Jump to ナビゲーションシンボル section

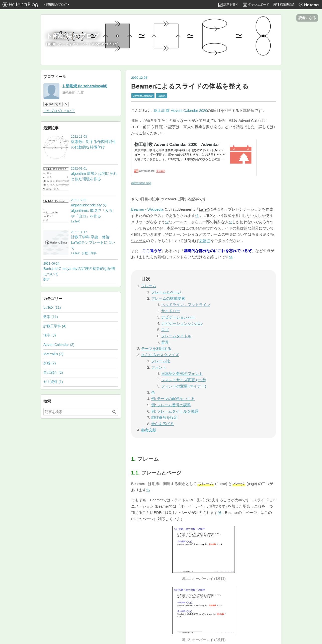tap(182, 324)
